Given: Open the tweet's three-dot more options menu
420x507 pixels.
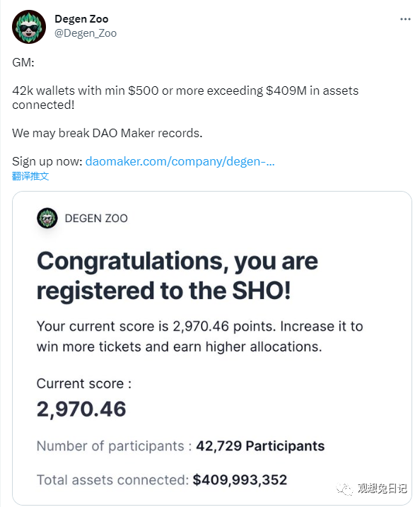Looking at the screenshot, I should [405, 19].
